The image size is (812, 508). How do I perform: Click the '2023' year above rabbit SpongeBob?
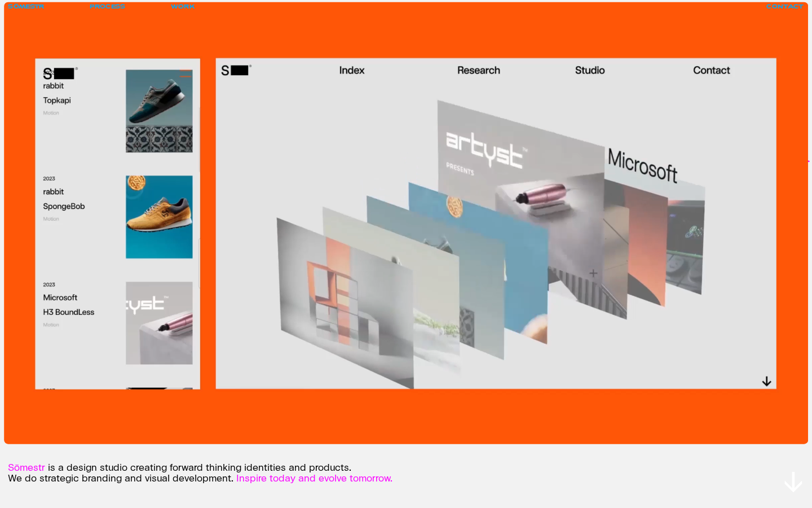tap(49, 178)
